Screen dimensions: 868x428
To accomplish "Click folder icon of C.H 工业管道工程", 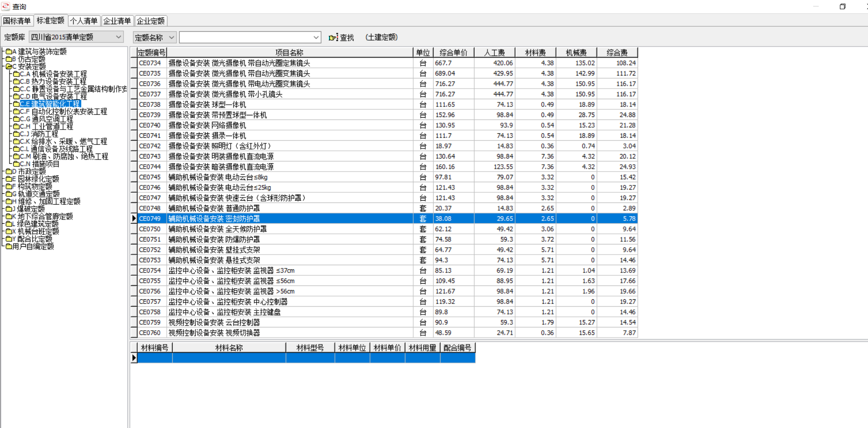I will pos(16,126).
